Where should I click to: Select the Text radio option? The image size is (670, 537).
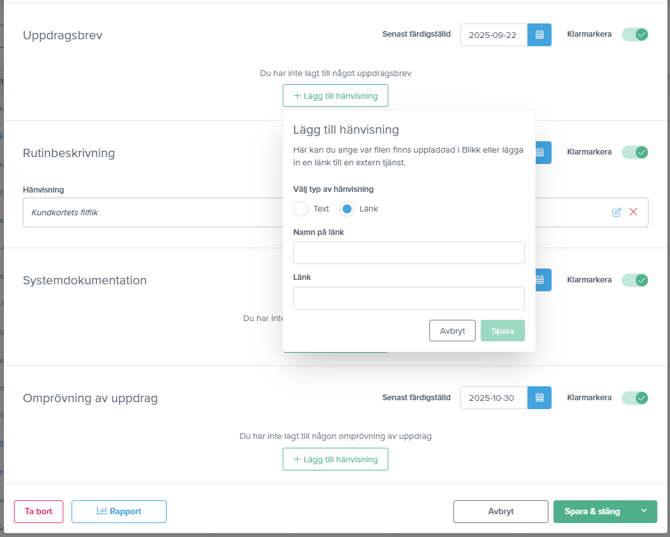click(301, 209)
